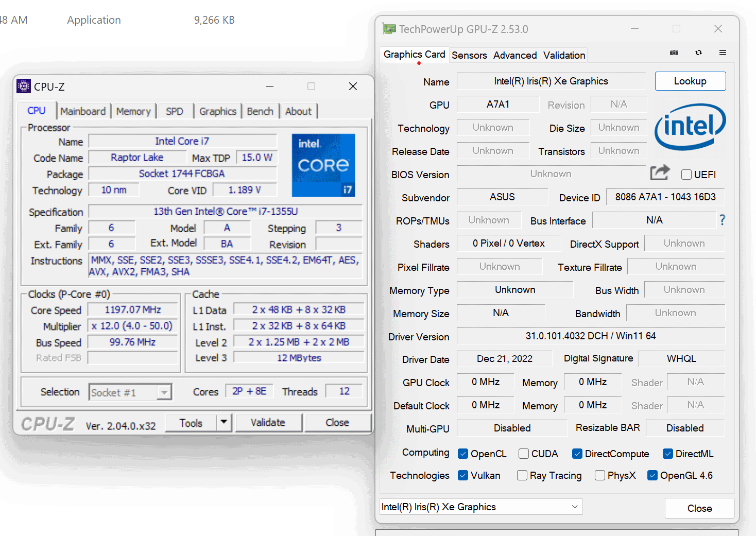
Task: Click the GPU-Z refresh icon
Action: [698, 53]
